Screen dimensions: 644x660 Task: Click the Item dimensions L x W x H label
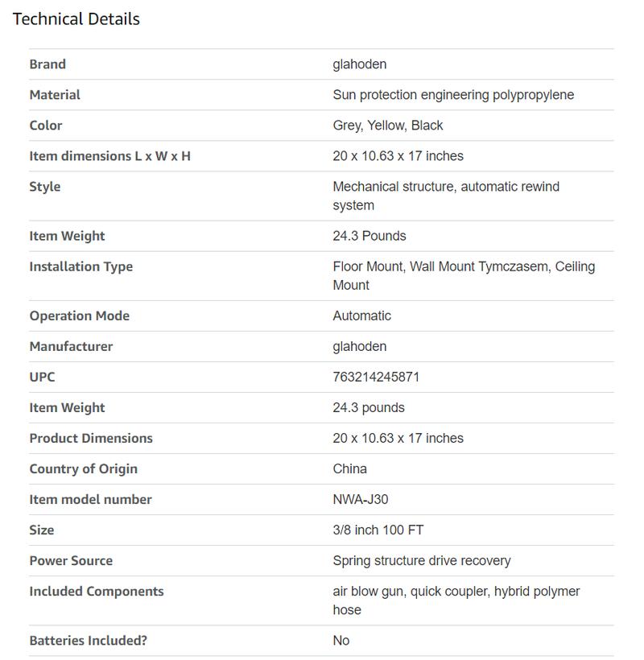[x=109, y=156]
